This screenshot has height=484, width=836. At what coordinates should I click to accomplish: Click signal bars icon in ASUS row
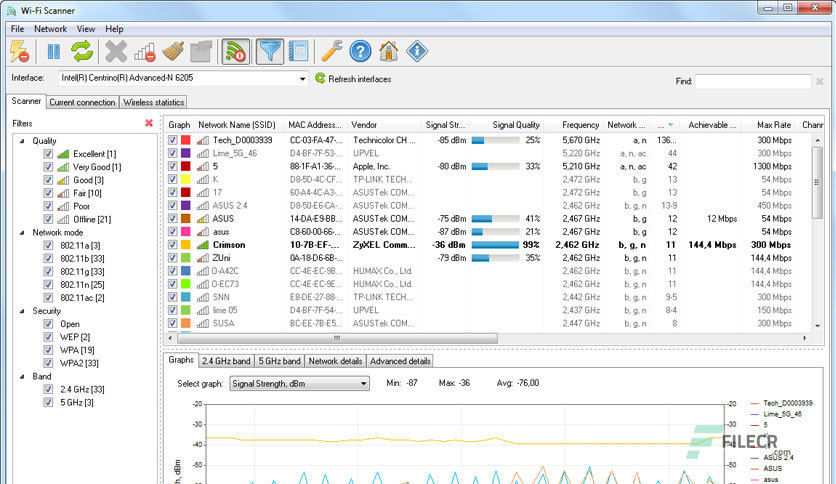coord(203,219)
